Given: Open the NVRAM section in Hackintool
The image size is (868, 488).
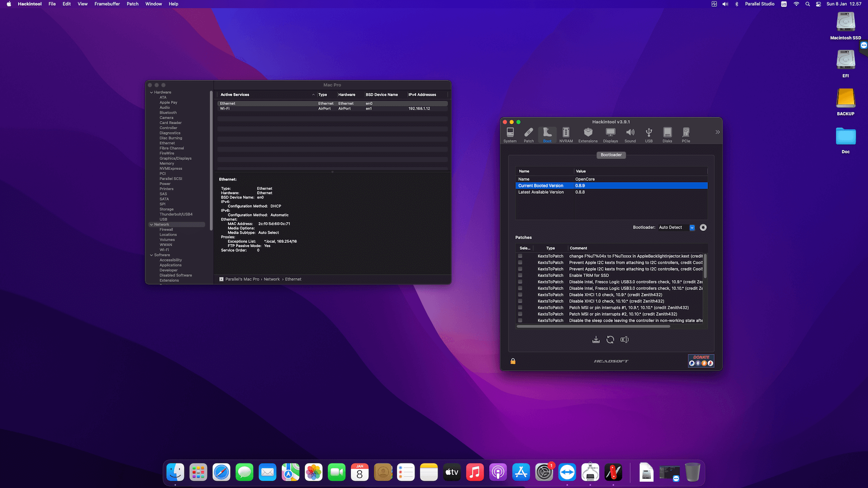Looking at the screenshot, I should point(566,135).
